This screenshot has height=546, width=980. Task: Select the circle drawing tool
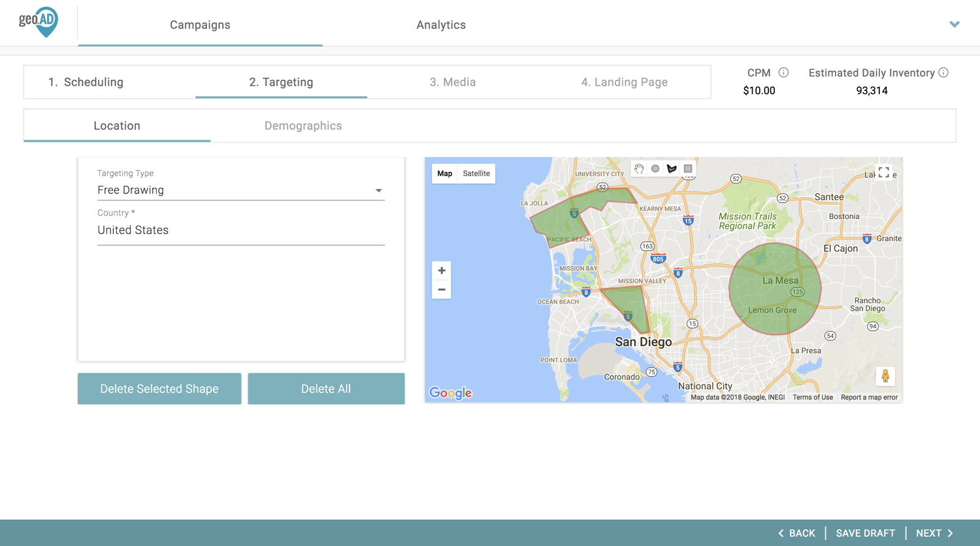(655, 169)
